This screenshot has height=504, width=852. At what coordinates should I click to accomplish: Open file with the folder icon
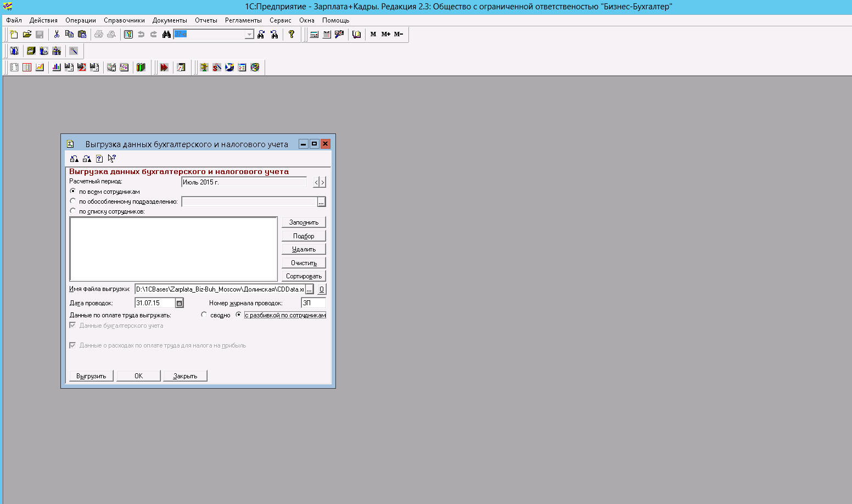pos(27,34)
